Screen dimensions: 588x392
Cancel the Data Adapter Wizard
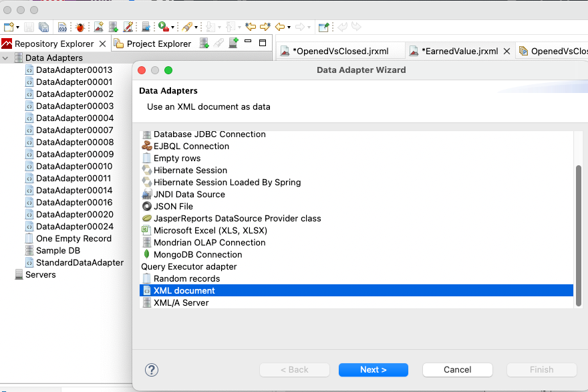(458, 370)
